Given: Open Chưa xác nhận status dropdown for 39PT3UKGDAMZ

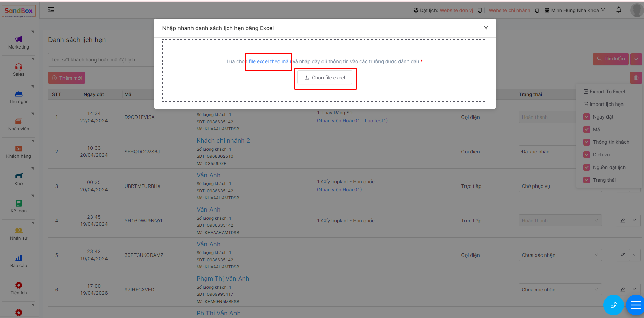Looking at the screenshot, I should click(560, 255).
